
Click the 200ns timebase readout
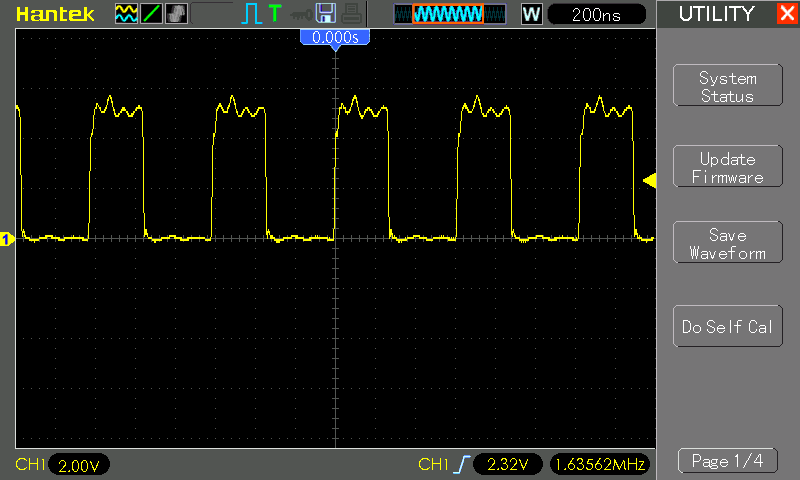(596, 14)
